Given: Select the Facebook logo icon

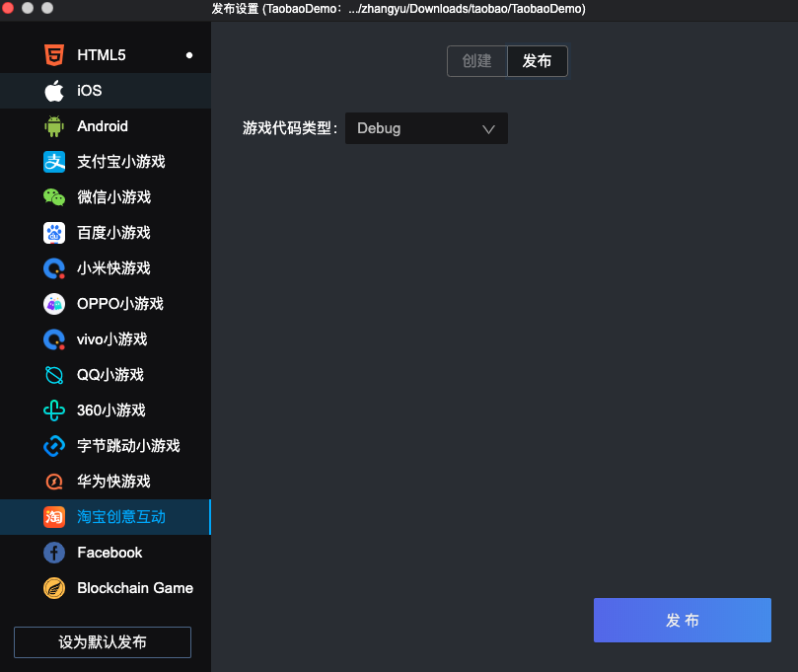Looking at the screenshot, I should click(54, 553).
